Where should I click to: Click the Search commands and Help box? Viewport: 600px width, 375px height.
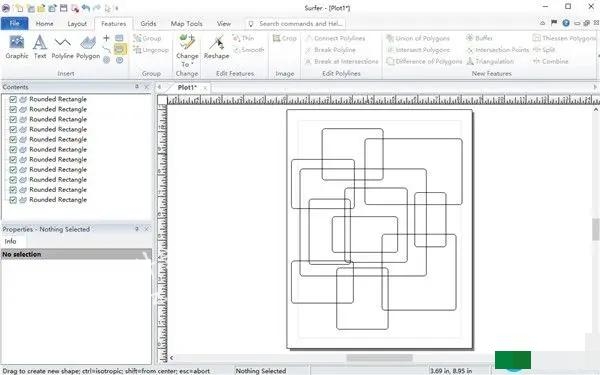295,24
